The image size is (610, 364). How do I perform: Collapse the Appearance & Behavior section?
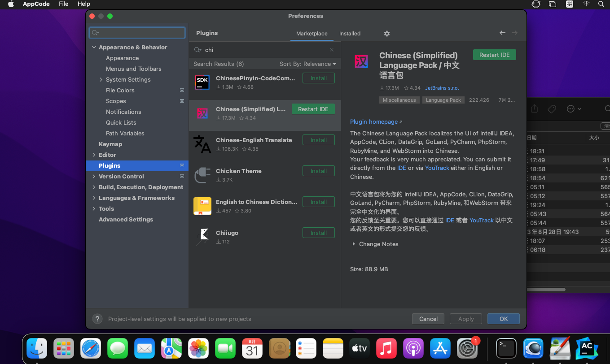pos(94,47)
